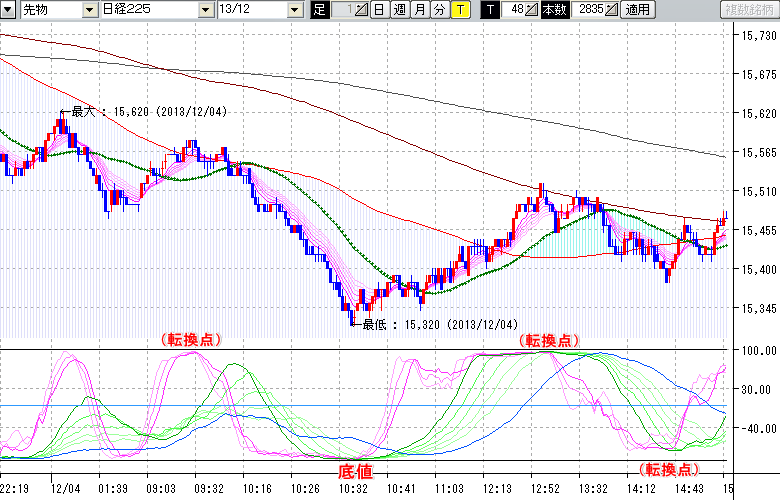
Task: Click the T value field showing 48
Action: click(x=514, y=9)
